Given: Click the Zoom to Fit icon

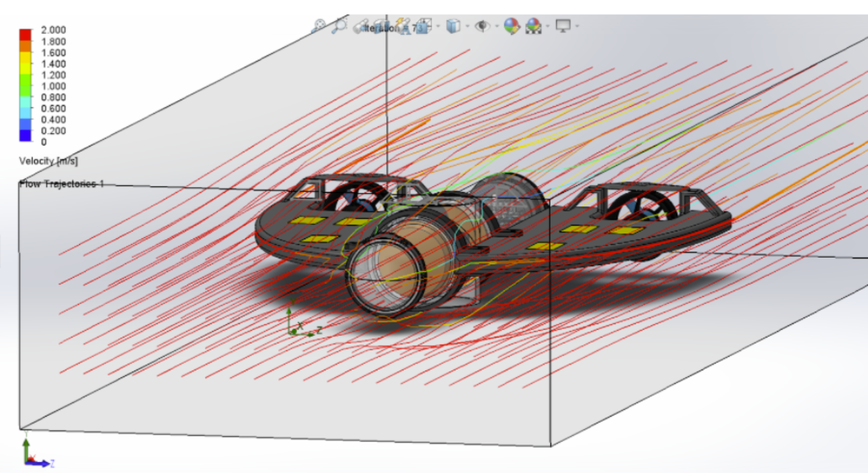Looking at the screenshot, I should [319, 26].
